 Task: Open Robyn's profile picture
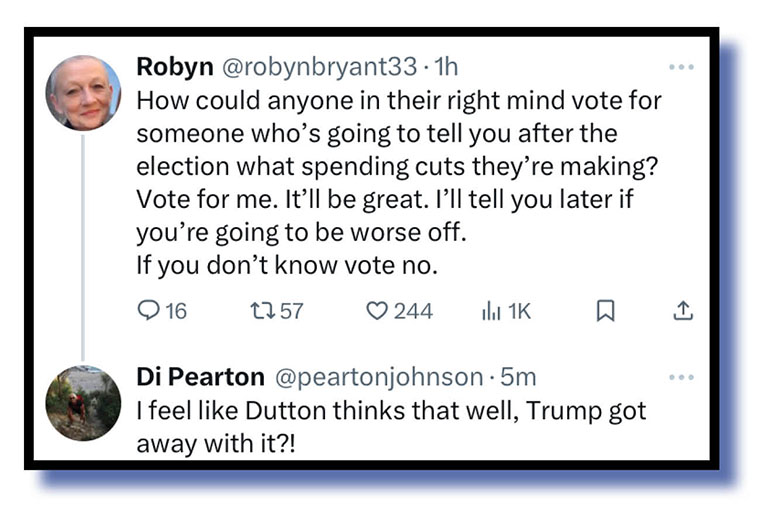83,92
